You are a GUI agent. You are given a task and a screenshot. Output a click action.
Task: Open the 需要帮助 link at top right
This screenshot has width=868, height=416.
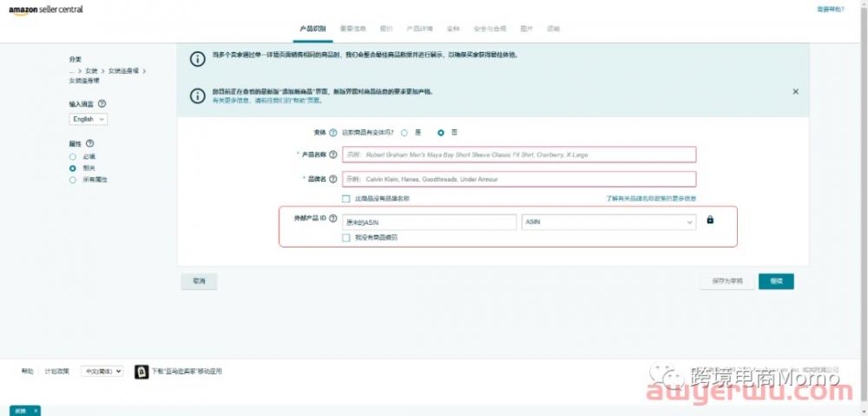(x=831, y=10)
